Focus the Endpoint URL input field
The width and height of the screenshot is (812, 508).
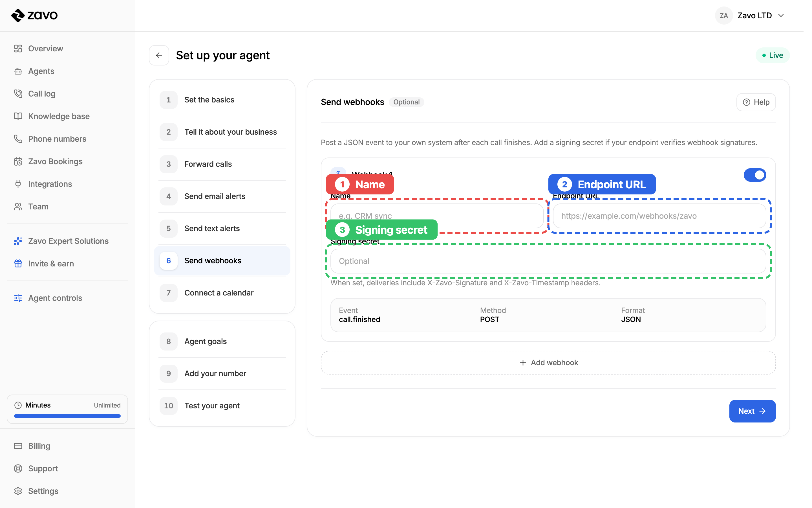[x=659, y=216]
